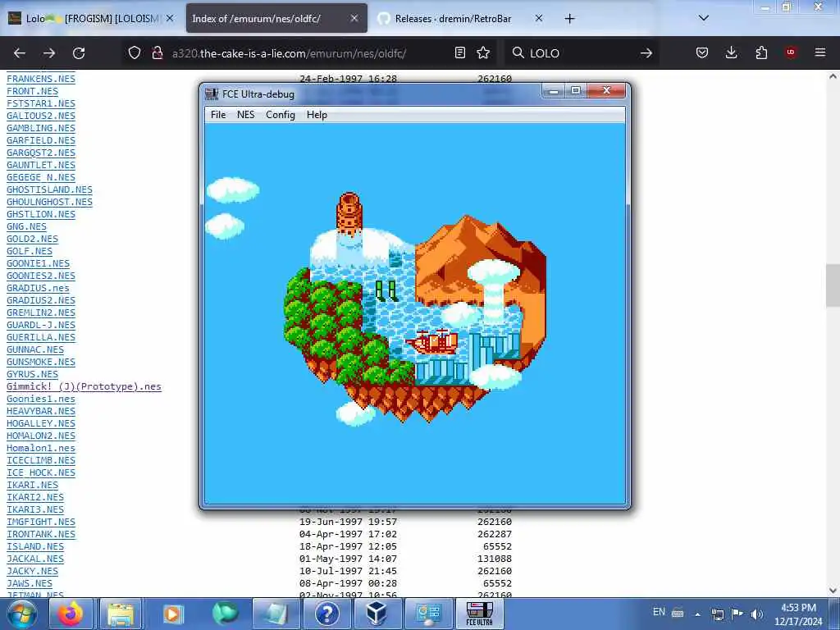Open the Firefox hamburger menu
The image size is (840, 630).
(x=820, y=52)
